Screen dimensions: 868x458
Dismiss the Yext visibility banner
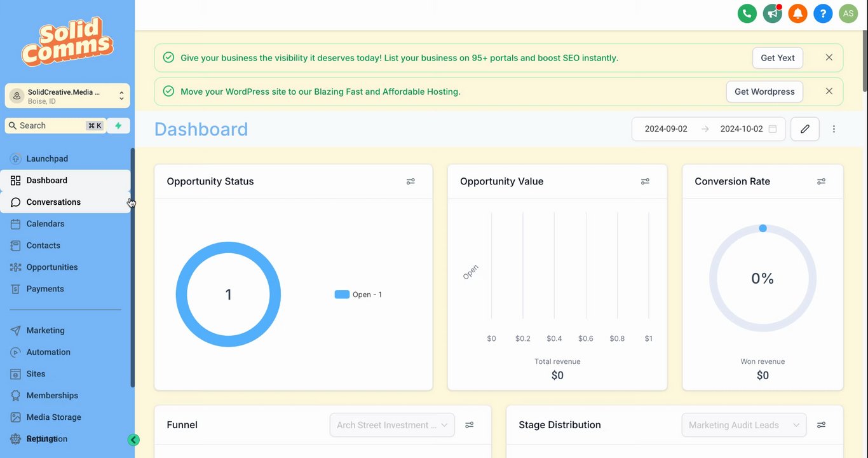(829, 58)
